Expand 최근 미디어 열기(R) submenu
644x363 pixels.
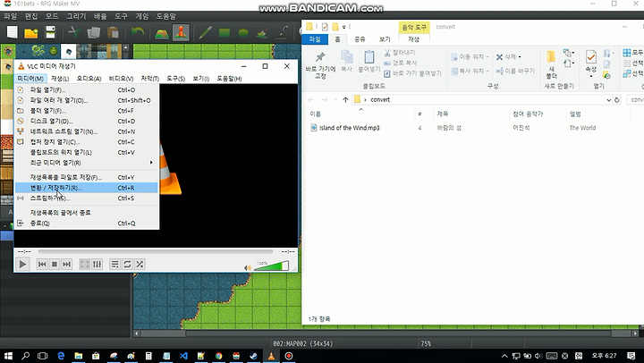[87, 163]
